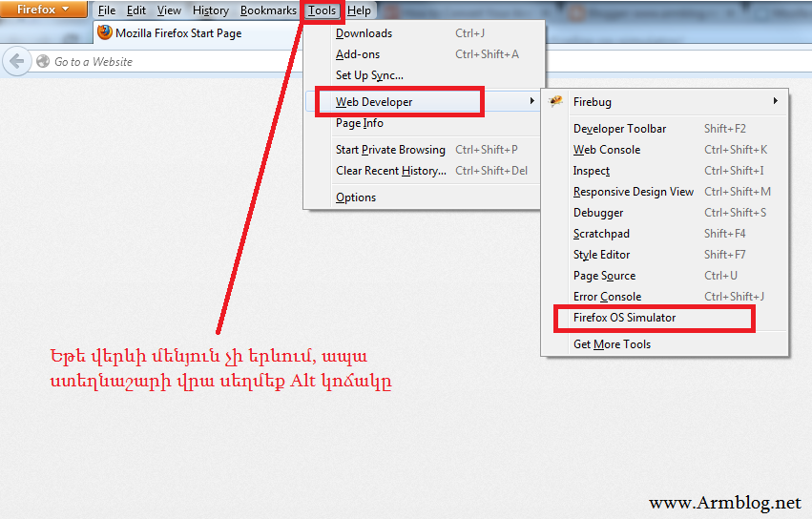
Task: Click the globe site identity icon
Action: (43, 62)
